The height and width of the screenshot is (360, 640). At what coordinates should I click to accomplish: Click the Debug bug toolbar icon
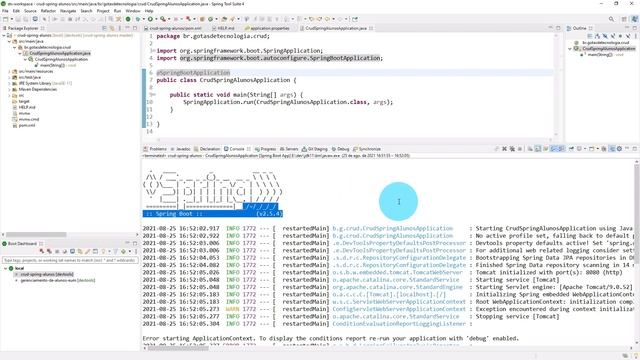point(138,19)
